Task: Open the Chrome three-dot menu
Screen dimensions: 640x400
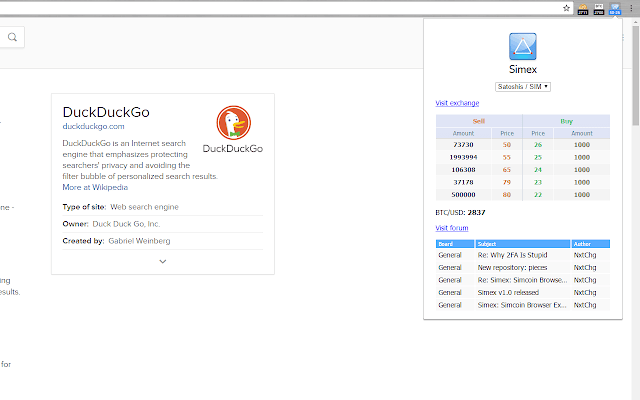Action: [631, 9]
